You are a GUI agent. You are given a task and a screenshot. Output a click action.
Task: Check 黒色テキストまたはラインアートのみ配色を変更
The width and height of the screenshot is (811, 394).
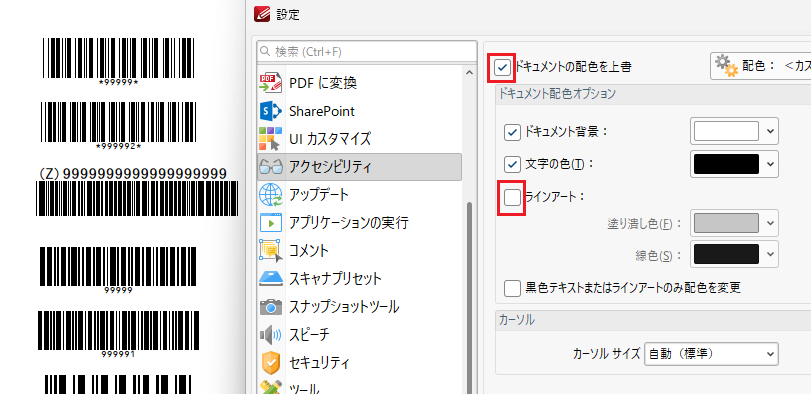click(512, 288)
